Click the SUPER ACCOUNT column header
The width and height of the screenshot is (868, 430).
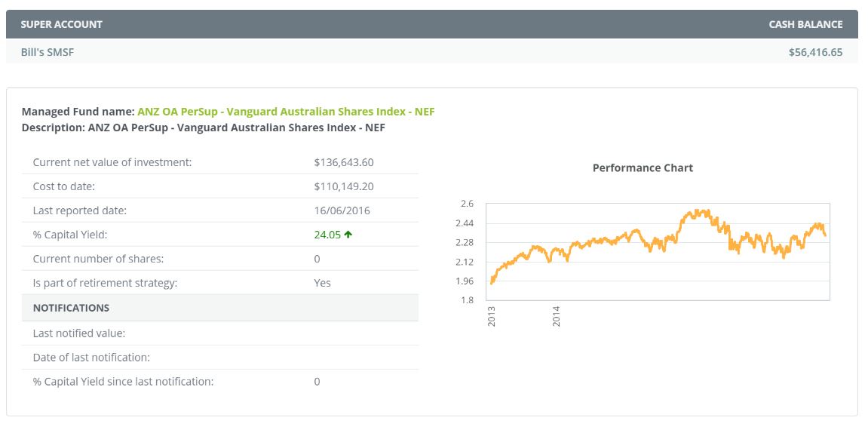point(61,24)
